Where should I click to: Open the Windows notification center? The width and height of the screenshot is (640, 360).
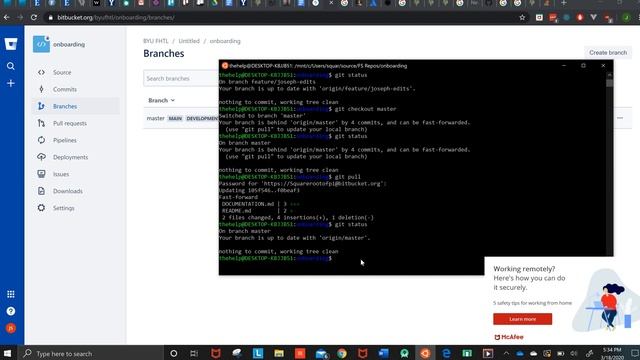(x=634, y=353)
